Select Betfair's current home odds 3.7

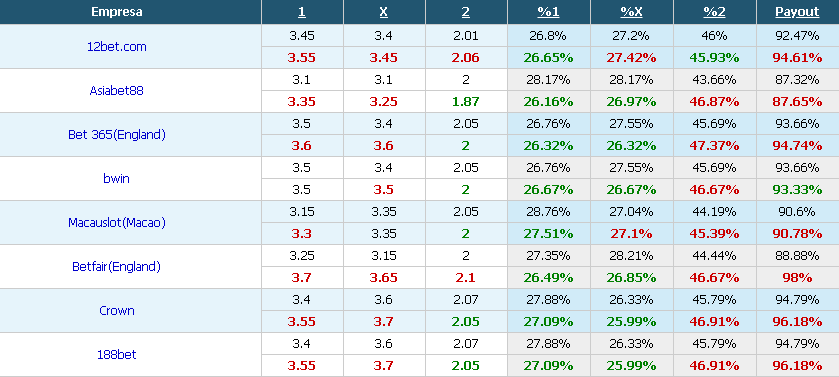302,278
